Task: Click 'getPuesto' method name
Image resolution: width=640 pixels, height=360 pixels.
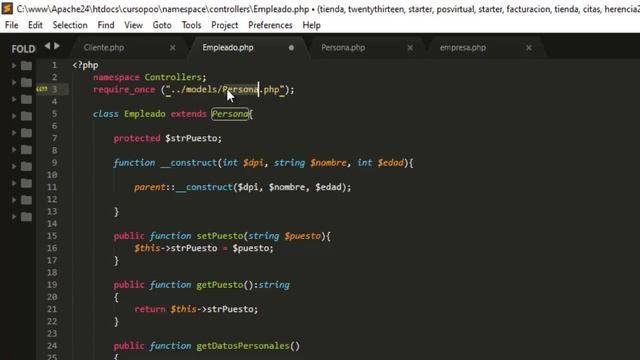Action: click(220, 285)
